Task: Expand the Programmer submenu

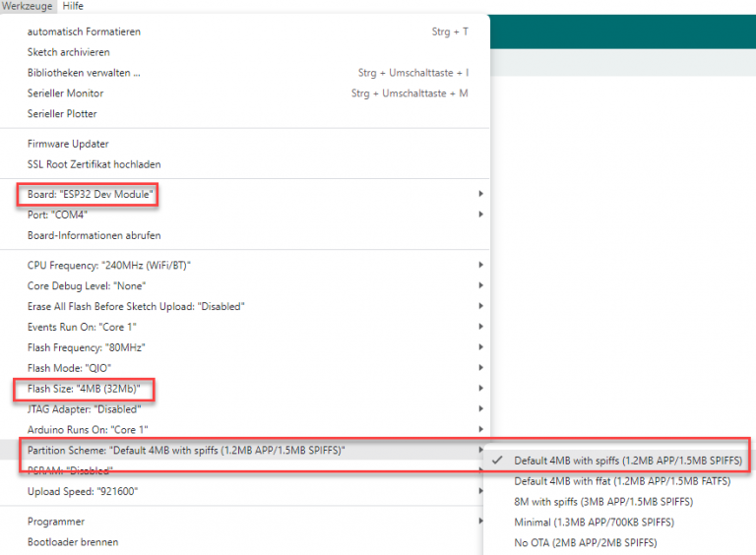Action: click(x=56, y=522)
